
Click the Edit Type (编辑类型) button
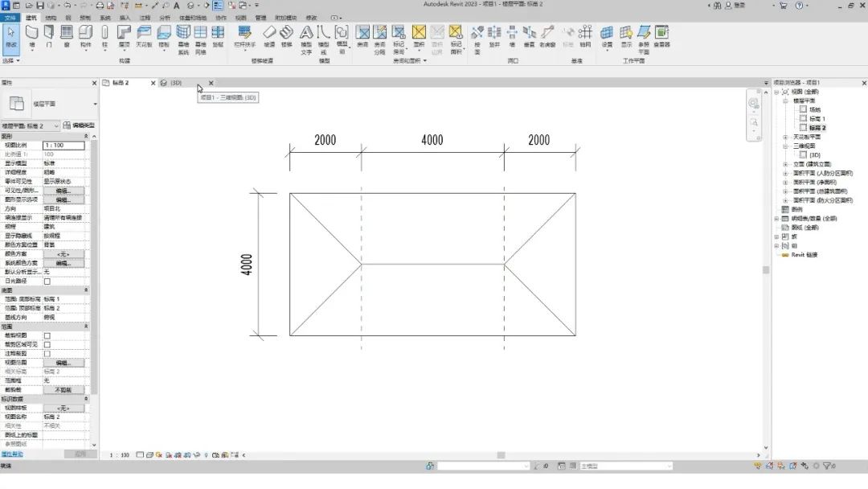80,125
